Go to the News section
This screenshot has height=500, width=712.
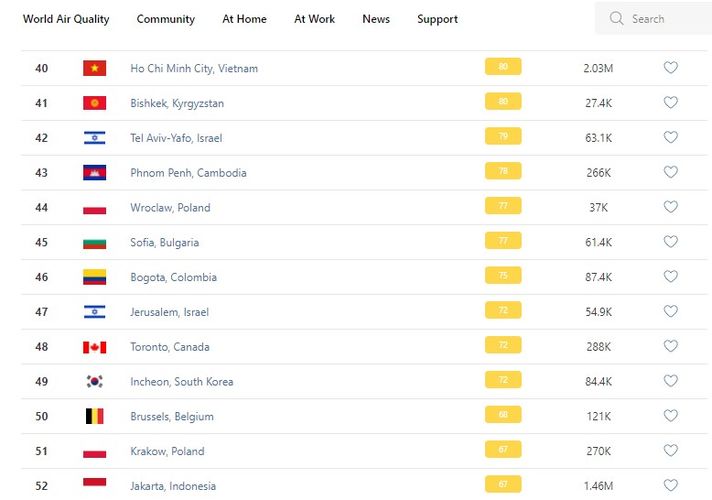tap(376, 19)
